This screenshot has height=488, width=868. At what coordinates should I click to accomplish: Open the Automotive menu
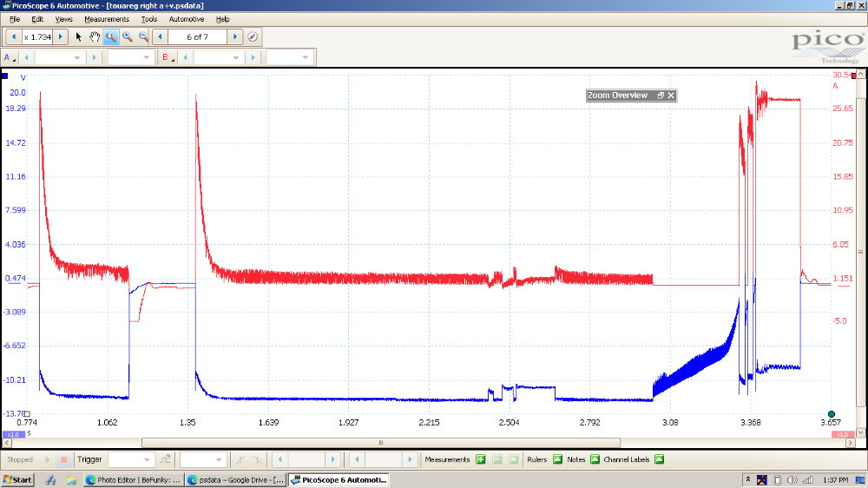point(187,19)
